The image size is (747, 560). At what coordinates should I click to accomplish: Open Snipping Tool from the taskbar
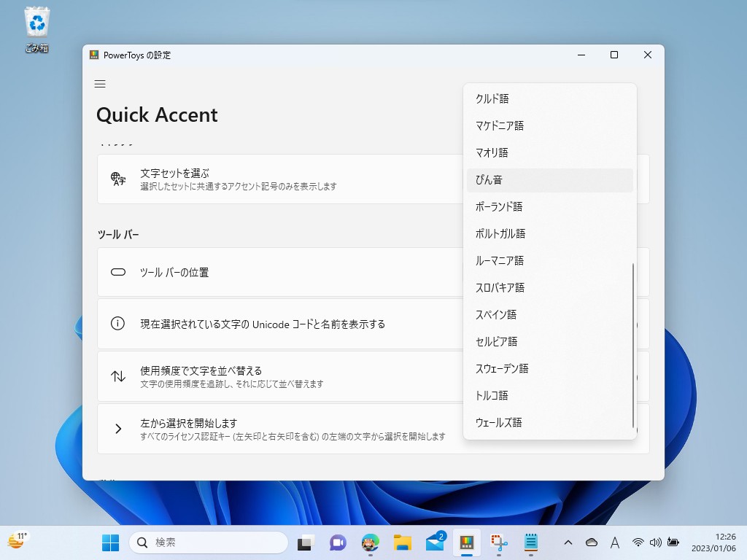tap(498, 542)
